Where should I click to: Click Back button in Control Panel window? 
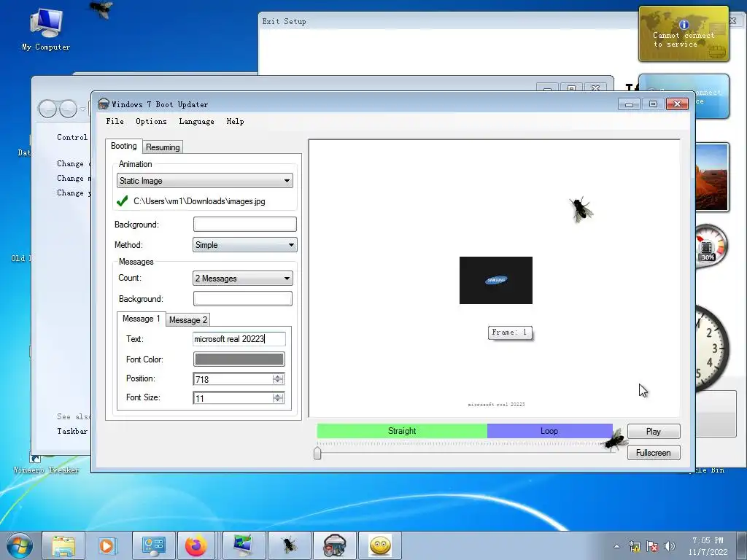(47, 109)
